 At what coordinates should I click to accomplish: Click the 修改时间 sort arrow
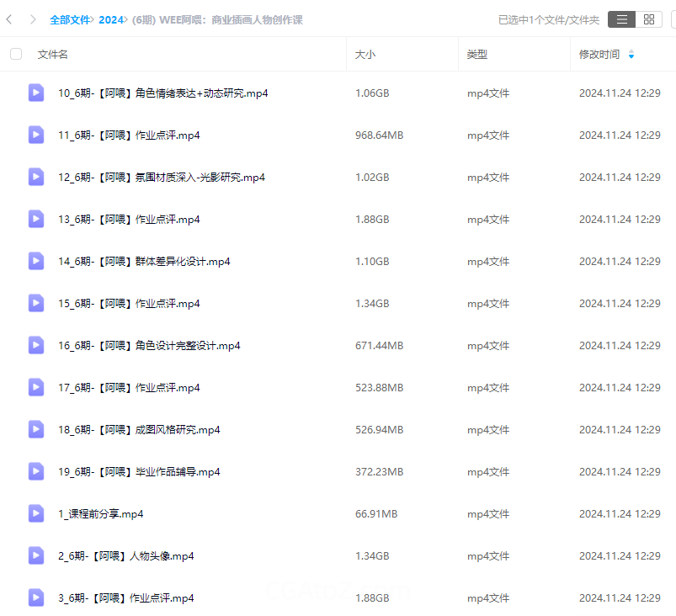click(x=631, y=55)
